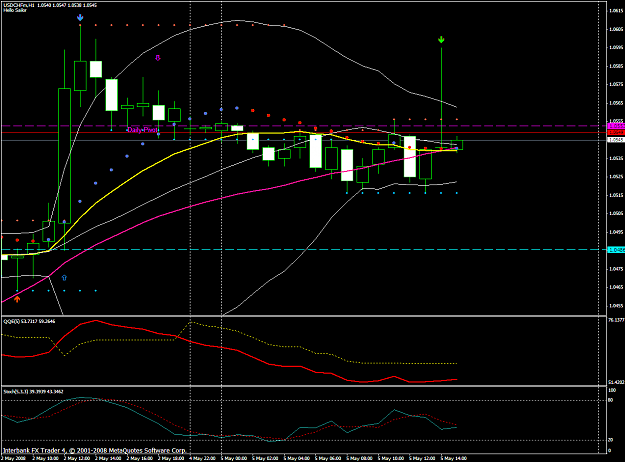Click the 80 level on Stochastic scale
This screenshot has width=625, height=462.
click(x=610, y=400)
